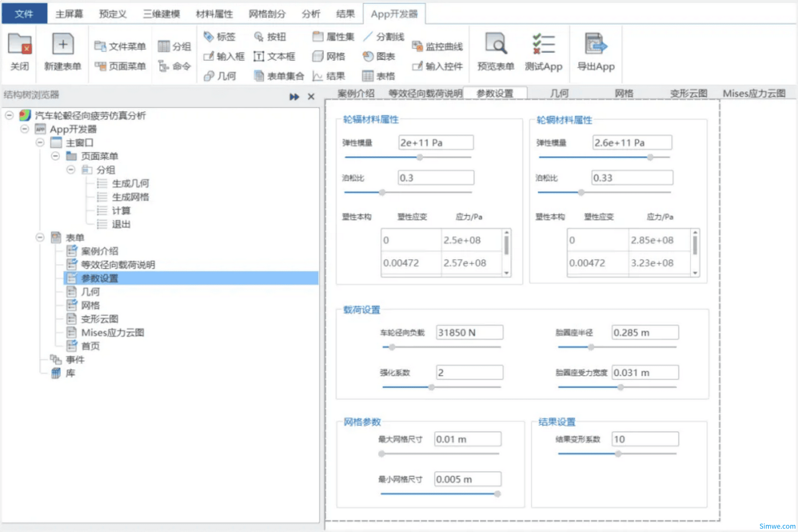This screenshot has height=532, width=798.
Task: Insert a 表格 element
Action: [378, 75]
